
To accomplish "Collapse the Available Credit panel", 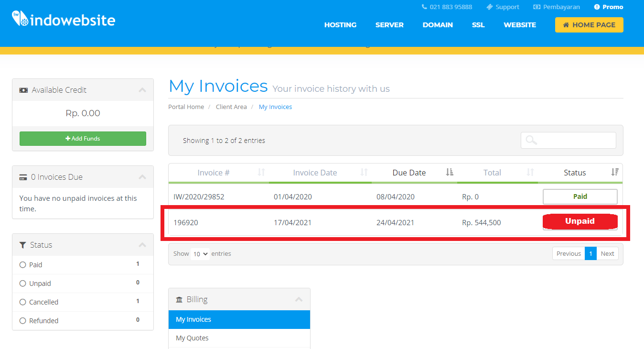I will tap(142, 89).
